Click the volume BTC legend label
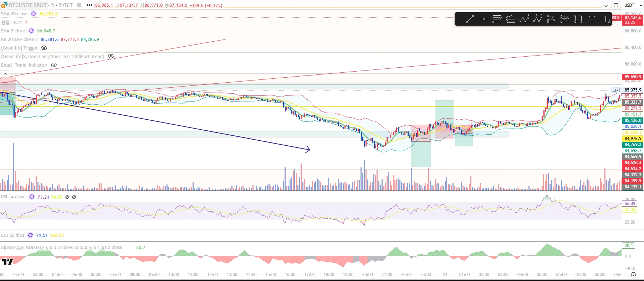This screenshot has height=281, width=644. tap(12, 22)
